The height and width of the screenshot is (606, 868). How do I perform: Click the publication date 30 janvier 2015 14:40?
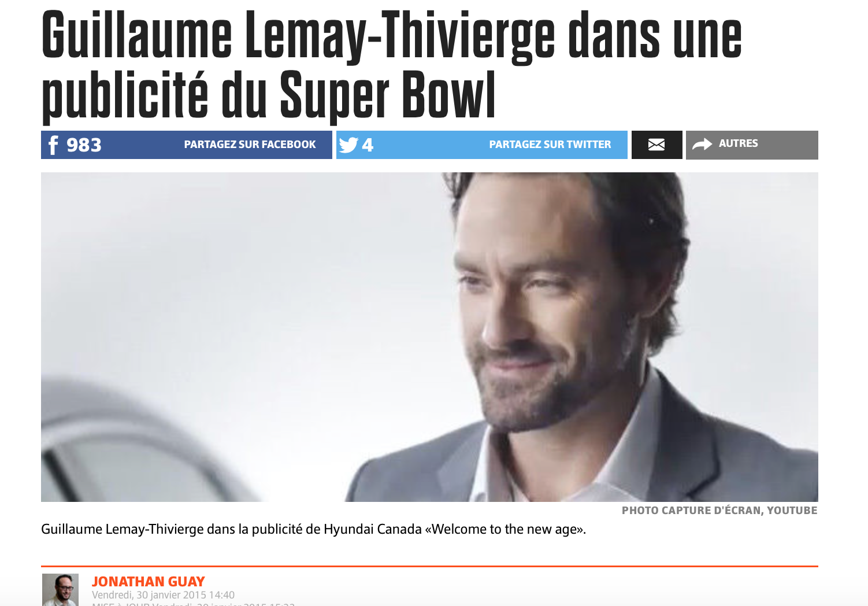point(163,595)
